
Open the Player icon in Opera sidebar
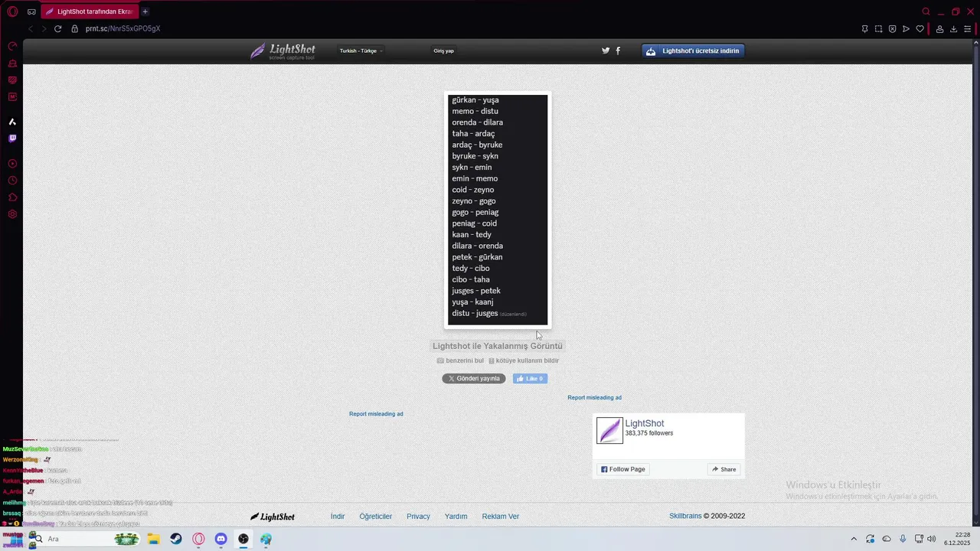pos(12,164)
